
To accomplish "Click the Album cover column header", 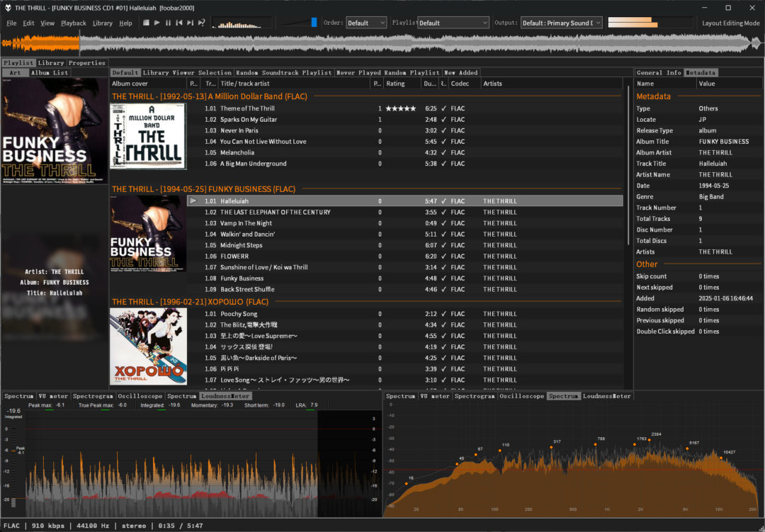I will (149, 84).
